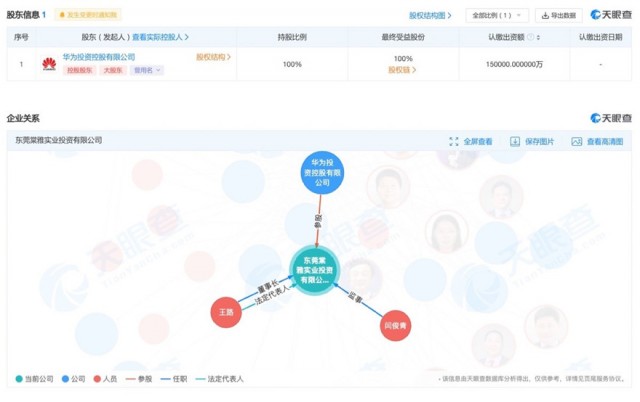Click the 董事长 relationship label

pos(267,287)
